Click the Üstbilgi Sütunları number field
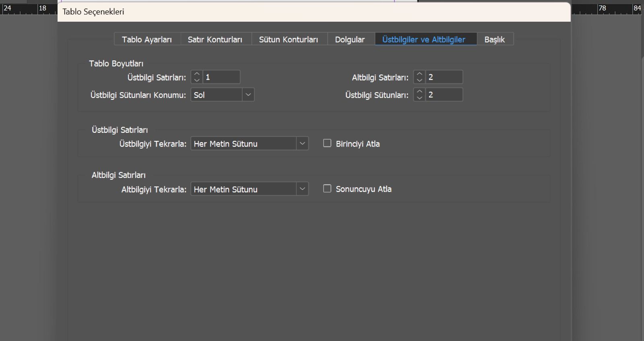Image resolution: width=644 pixels, height=341 pixels. [444, 95]
